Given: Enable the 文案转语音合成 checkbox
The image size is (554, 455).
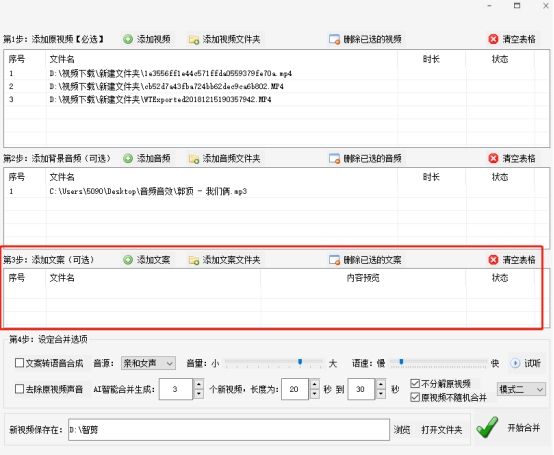Looking at the screenshot, I should 19,363.
